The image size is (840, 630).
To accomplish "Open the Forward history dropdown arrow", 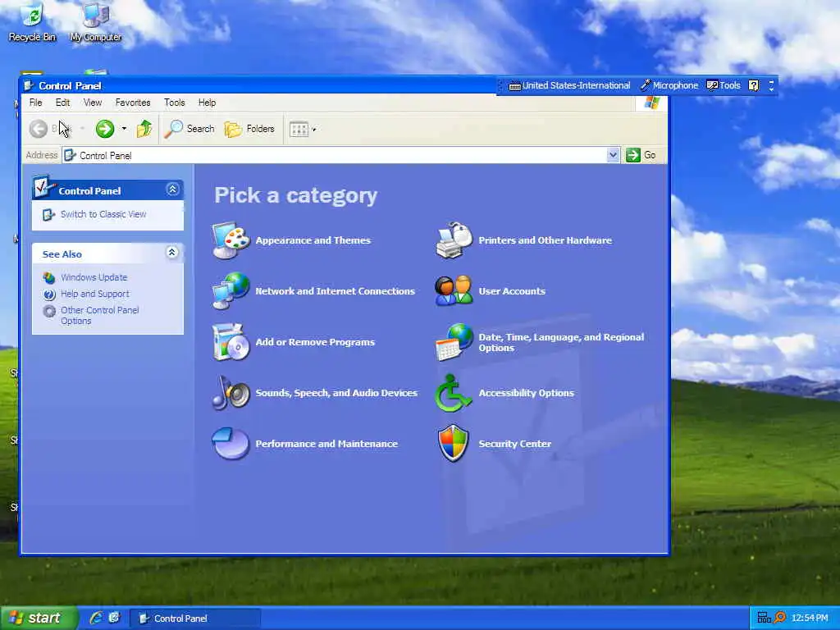I will tap(124, 129).
